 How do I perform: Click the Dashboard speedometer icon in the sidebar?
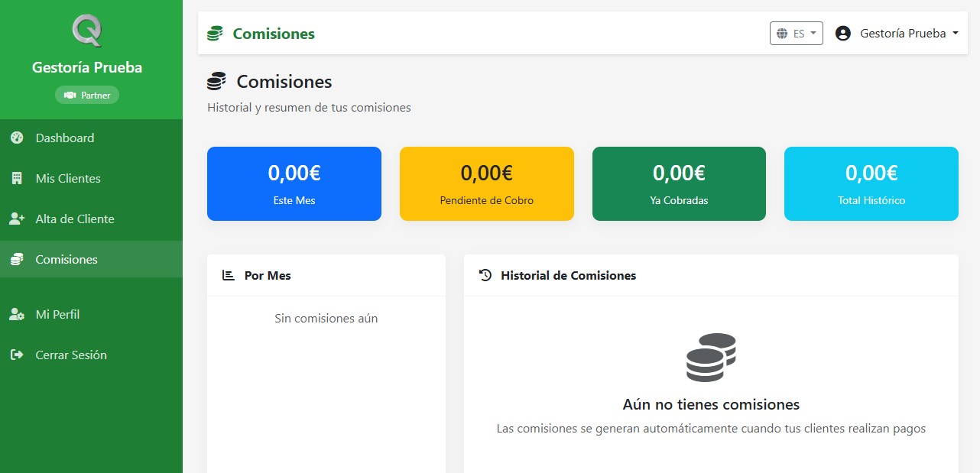click(x=18, y=138)
